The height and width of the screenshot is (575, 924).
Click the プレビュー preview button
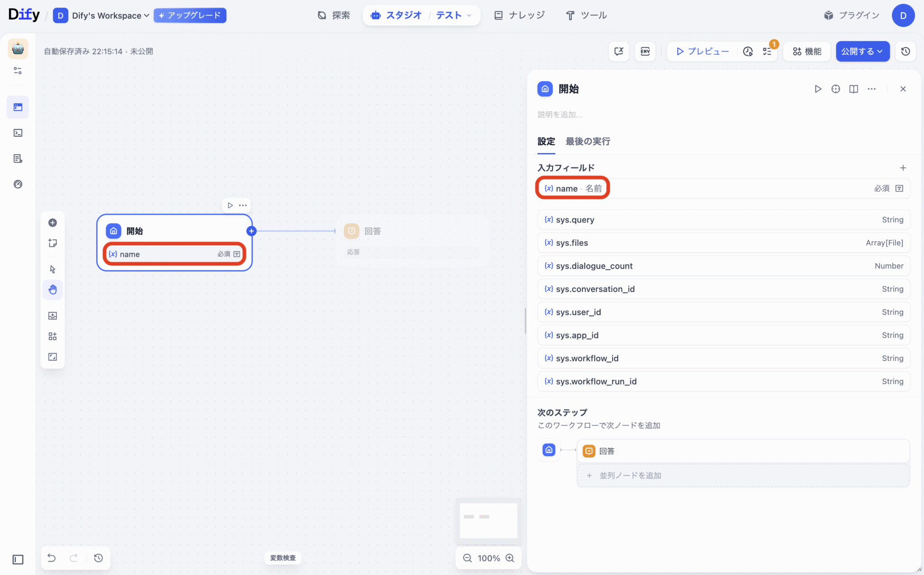(701, 51)
